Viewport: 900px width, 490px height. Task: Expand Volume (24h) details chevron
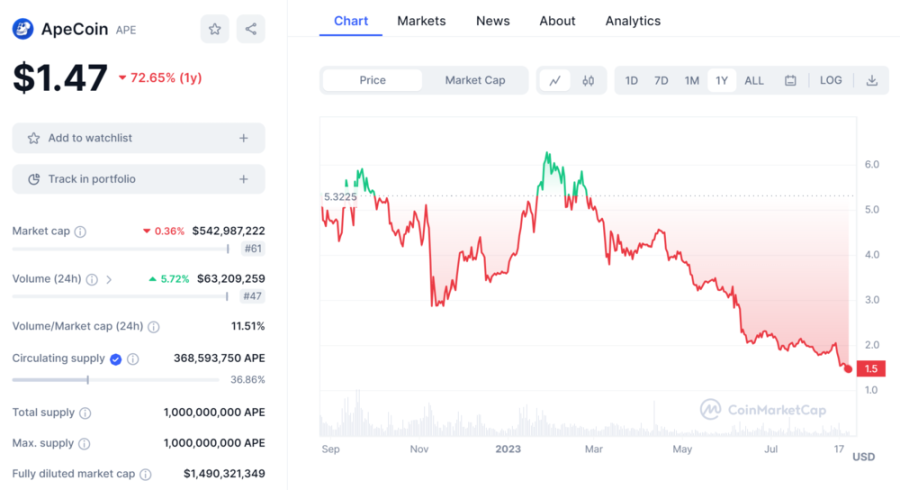109,279
